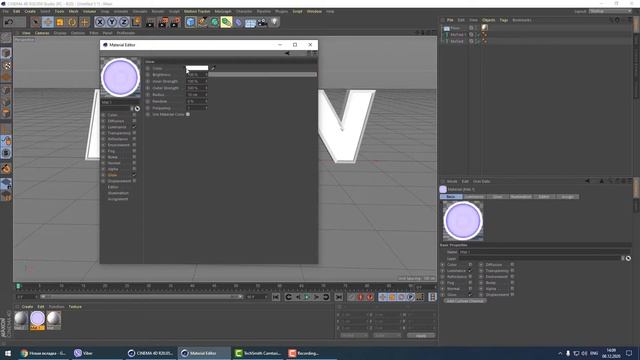Click the Brightness value stepper arrows
The image size is (640, 360).
point(206,75)
